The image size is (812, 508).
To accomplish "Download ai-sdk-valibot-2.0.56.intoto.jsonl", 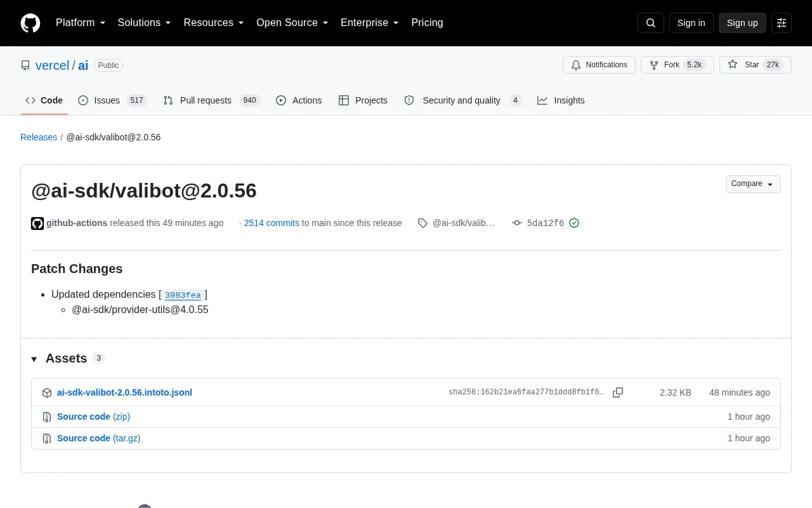I will pyautogui.click(x=124, y=392).
